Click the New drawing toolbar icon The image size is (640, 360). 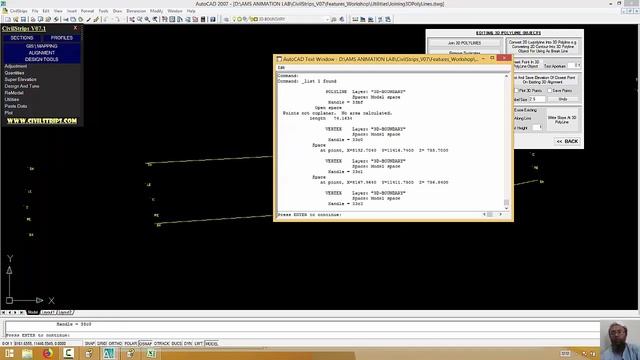8,19
